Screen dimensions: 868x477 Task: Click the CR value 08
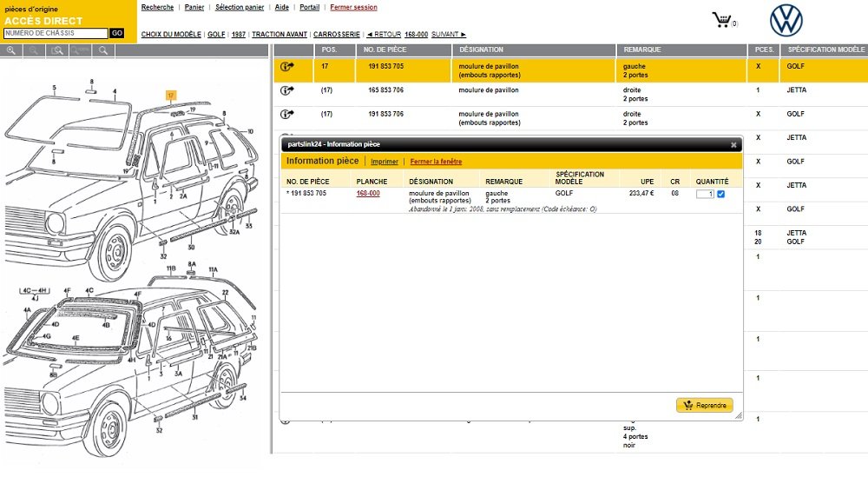click(x=674, y=194)
